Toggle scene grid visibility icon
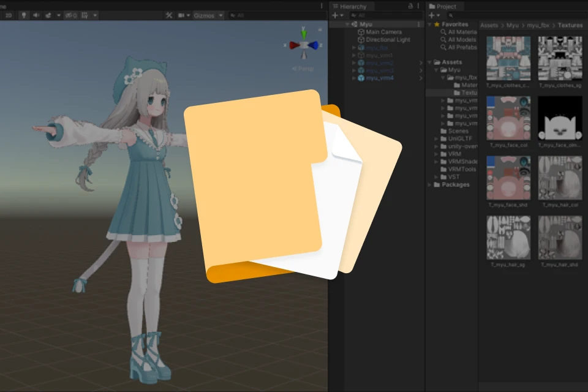Screen dimensions: 588x392 coord(85,15)
